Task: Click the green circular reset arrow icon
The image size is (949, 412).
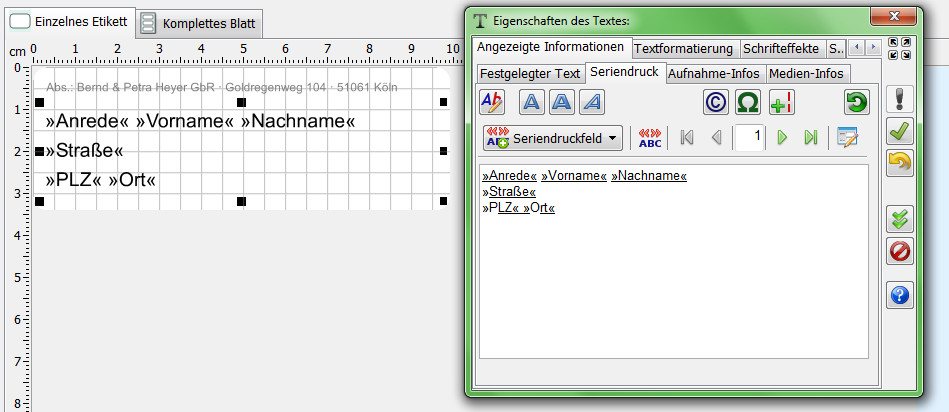Action: (856, 101)
